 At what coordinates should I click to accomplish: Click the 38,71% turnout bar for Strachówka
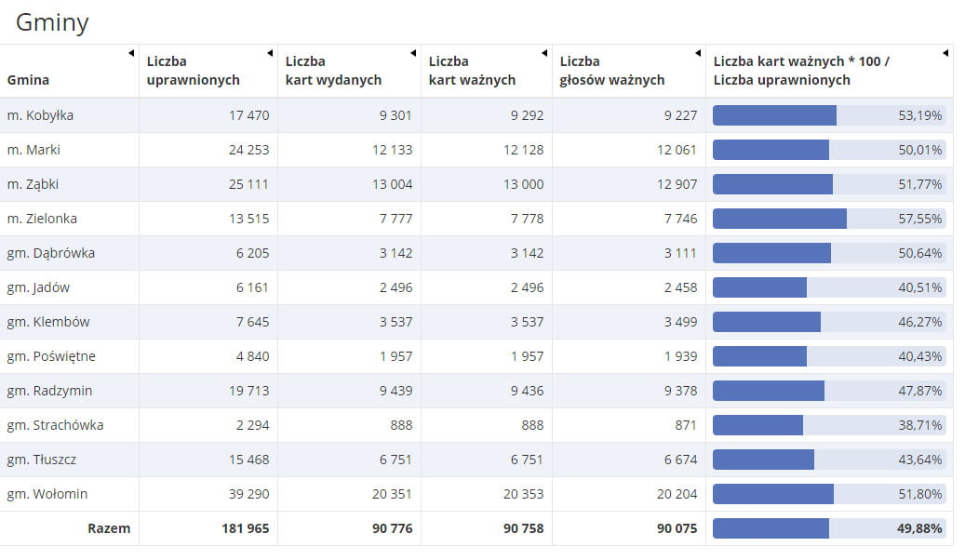(828, 425)
